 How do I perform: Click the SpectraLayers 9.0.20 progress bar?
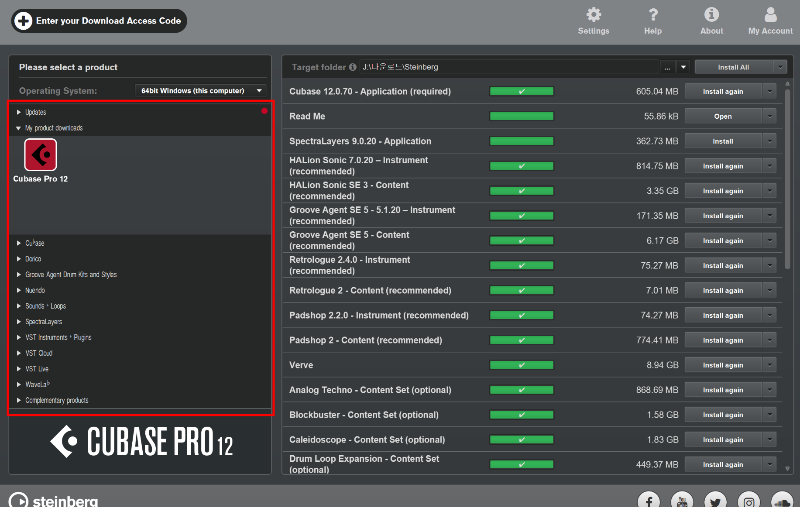point(521,141)
